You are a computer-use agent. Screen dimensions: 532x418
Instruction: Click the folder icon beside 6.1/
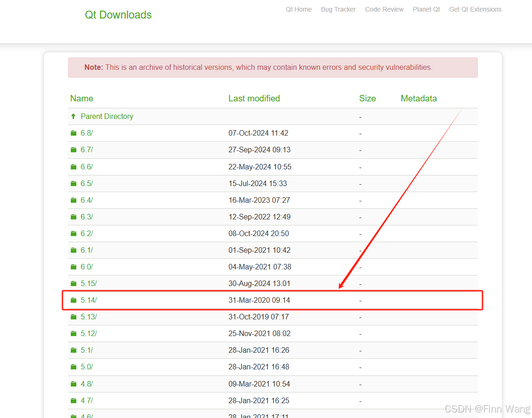coord(74,250)
